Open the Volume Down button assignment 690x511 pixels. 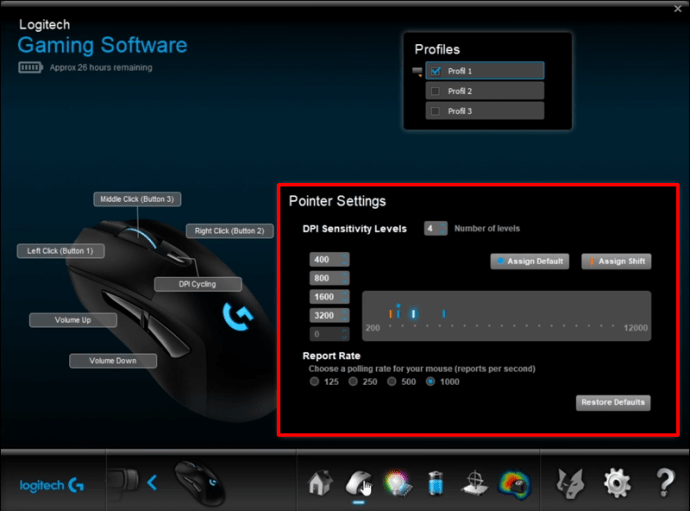(x=113, y=360)
